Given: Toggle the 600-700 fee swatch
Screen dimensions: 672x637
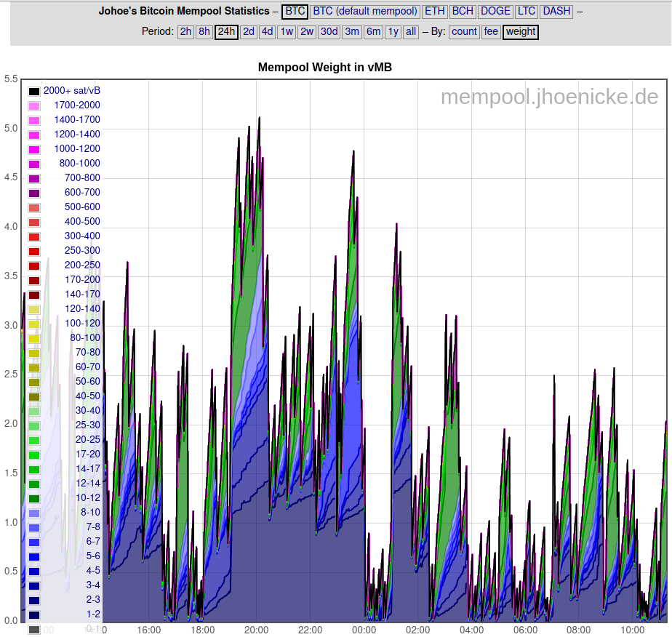Looking at the screenshot, I should coord(34,193).
